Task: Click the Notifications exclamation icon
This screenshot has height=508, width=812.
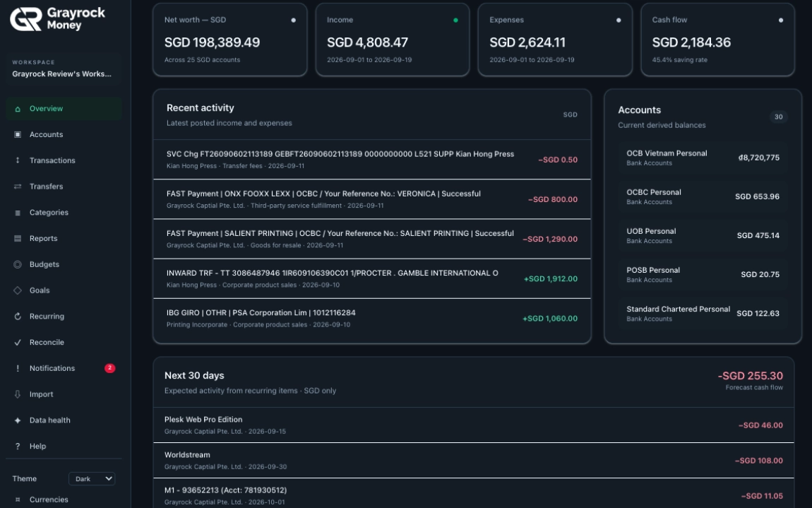Action: 18,368
